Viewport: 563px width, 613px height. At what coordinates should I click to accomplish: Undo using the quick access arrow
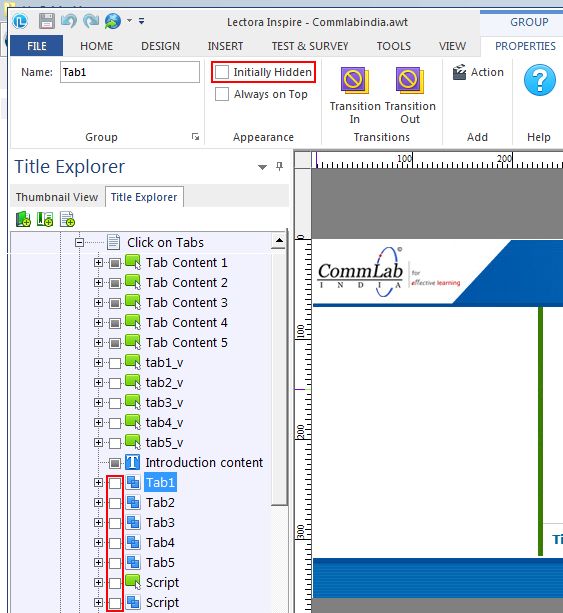point(69,21)
